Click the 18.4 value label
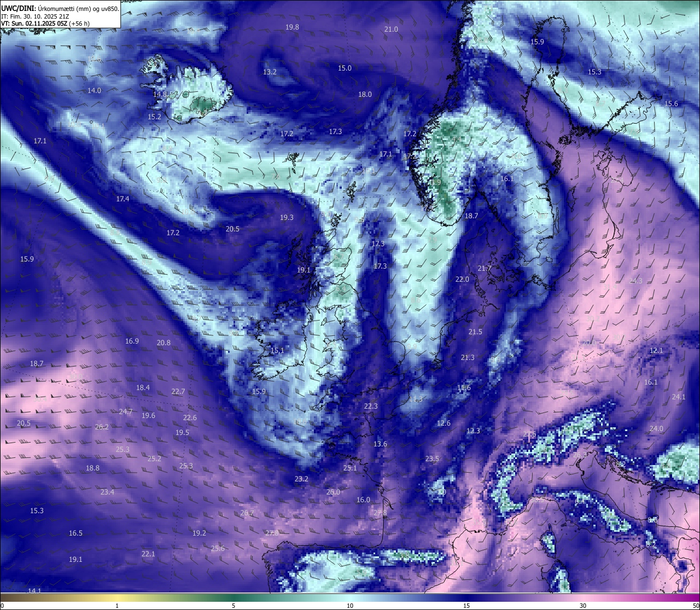This screenshot has height=610, width=700. 143,388
